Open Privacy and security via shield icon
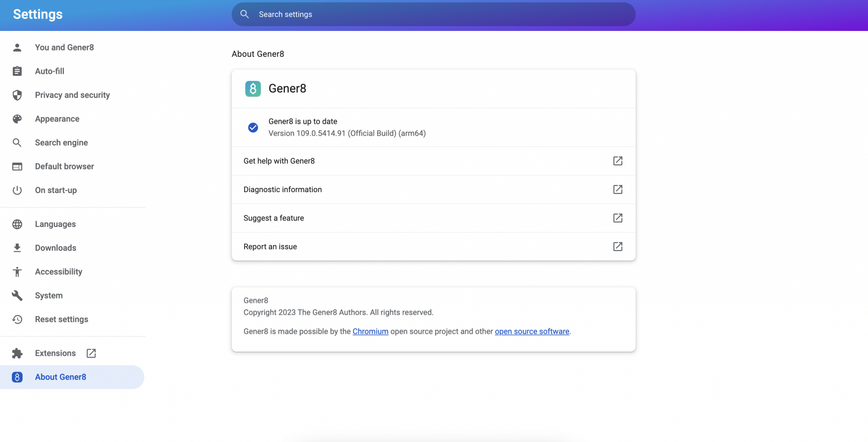Screen dimensions: 868x442 point(17,95)
